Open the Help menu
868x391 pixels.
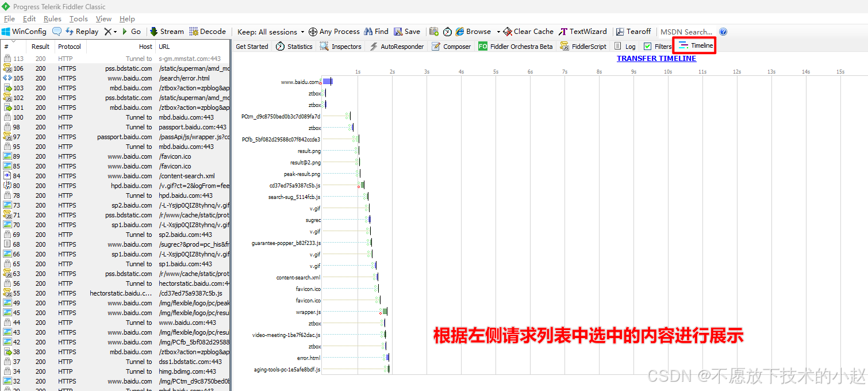click(127, 19)
